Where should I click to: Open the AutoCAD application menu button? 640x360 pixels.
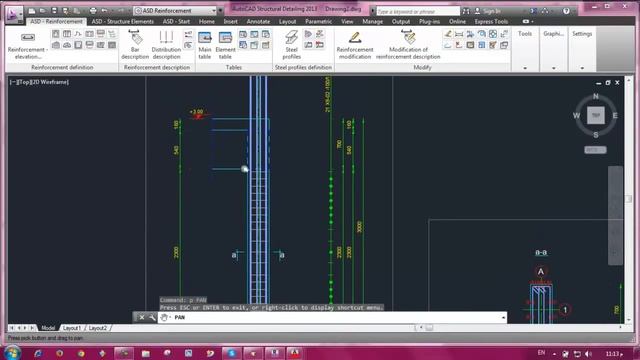[x=13, y=15]
